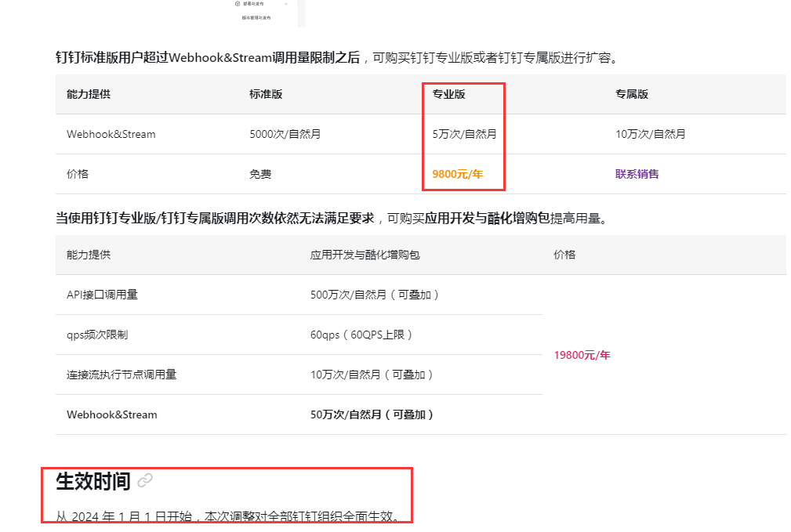Click Webhook&Stream row label in second table
This screenshot has height=532, width=791.
coord(112,414)
